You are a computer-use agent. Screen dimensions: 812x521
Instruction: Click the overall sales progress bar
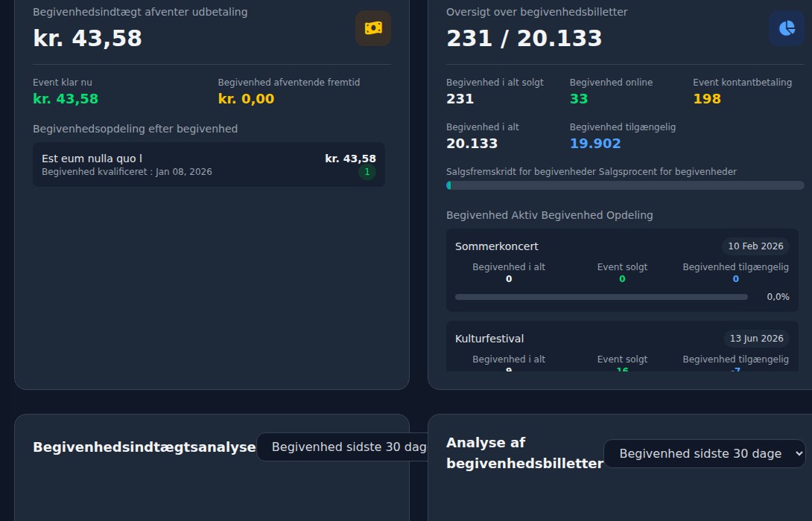coord(625,185)
